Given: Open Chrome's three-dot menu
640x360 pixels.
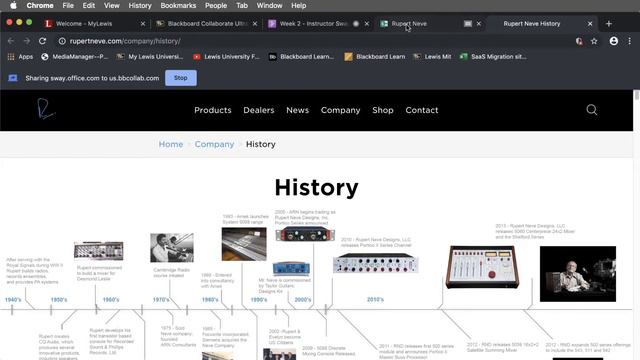Looking at the screenshot, I should tap(629, 41).
